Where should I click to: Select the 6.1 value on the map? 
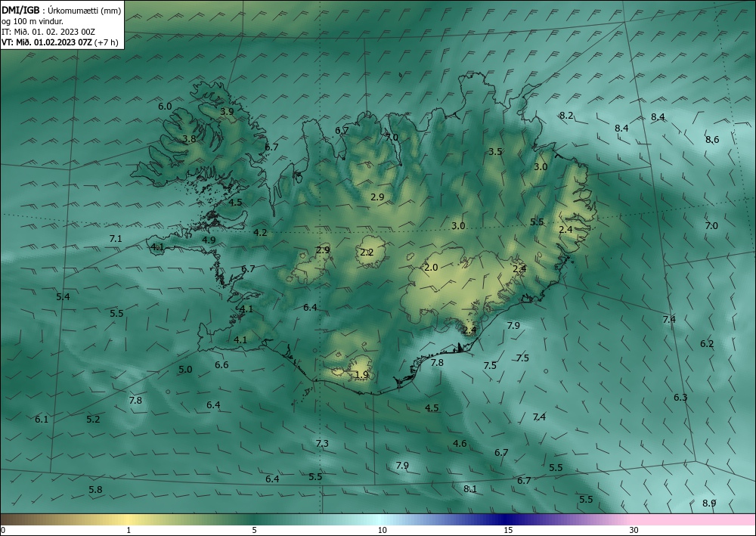pos(42,419)
